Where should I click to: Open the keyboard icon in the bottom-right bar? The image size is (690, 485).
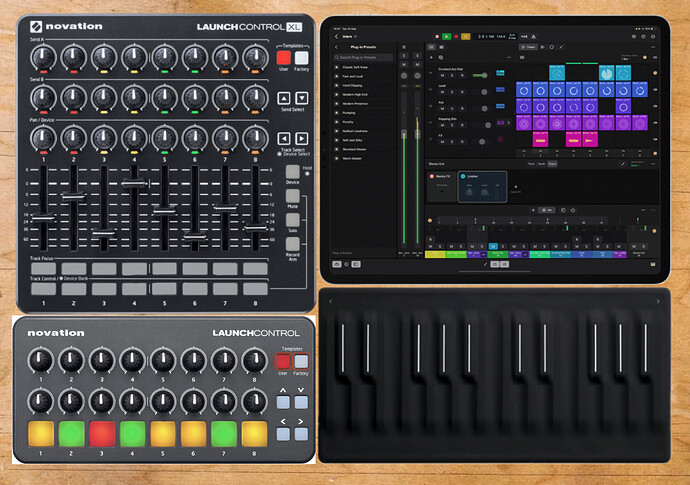[653, 264]
